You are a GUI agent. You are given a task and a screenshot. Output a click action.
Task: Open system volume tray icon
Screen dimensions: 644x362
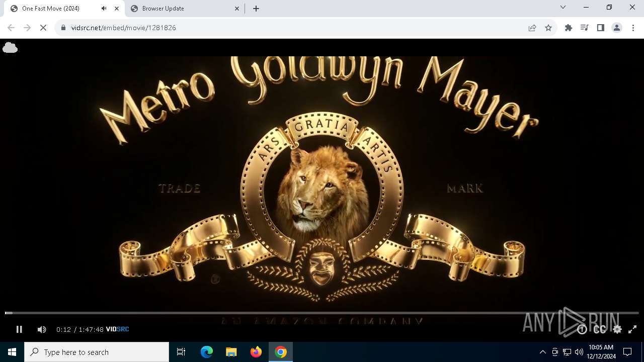(579, 352)
